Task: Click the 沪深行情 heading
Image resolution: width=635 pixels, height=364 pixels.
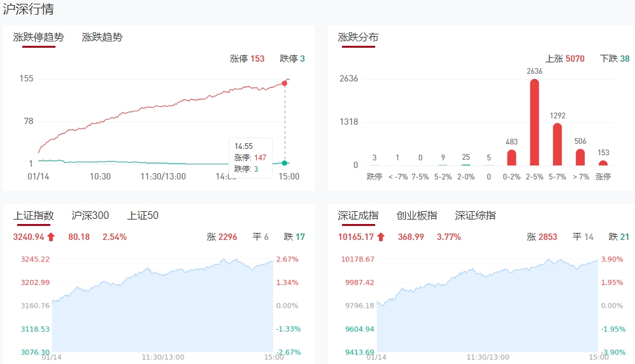Action: (29, 9)
